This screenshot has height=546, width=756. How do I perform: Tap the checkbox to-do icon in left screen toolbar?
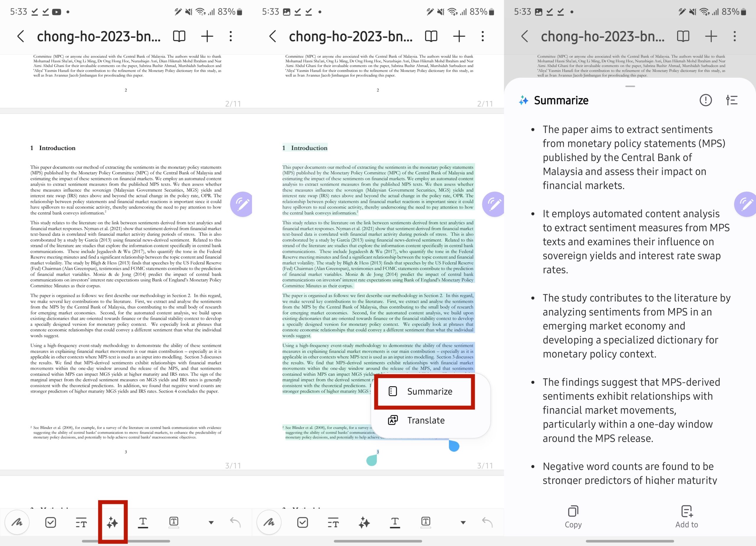tap(50, 522)
